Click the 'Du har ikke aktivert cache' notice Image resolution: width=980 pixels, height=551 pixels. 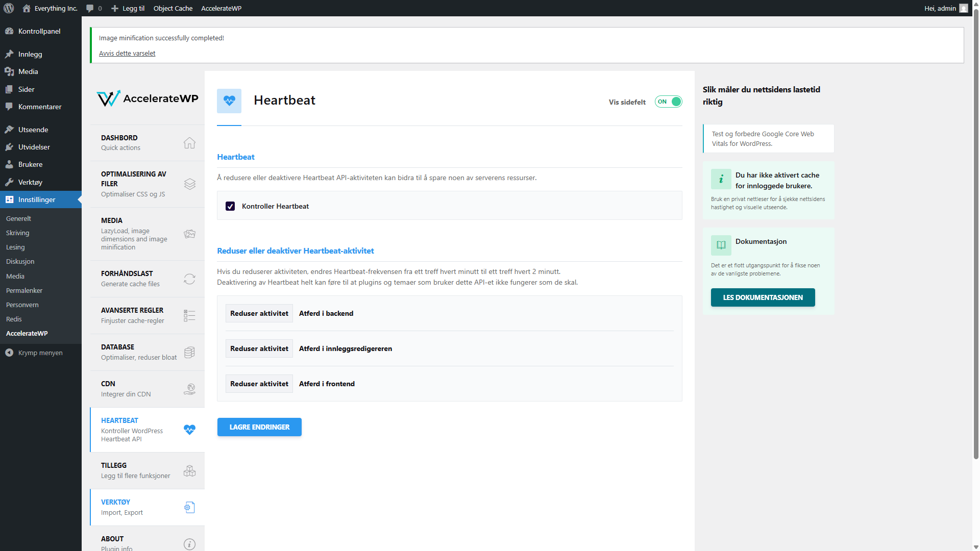click(x=768, y=190)
